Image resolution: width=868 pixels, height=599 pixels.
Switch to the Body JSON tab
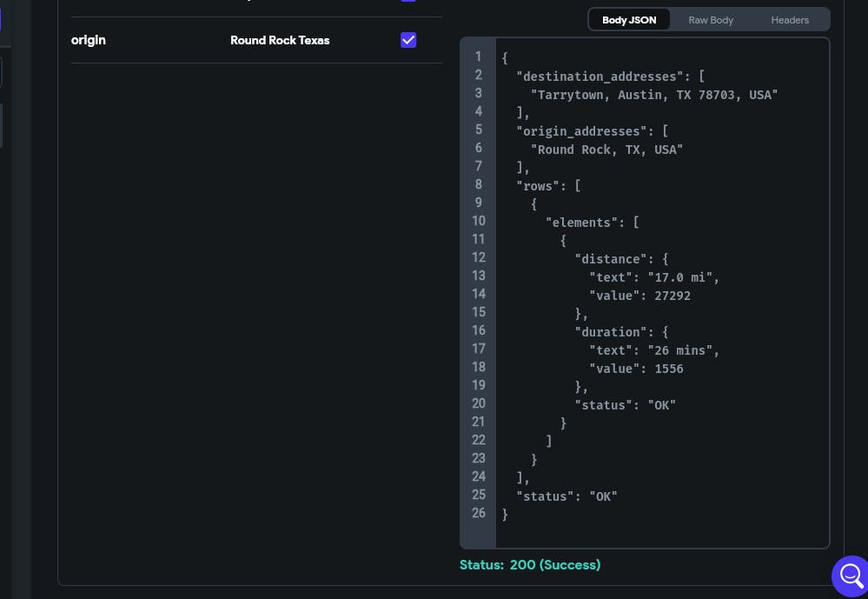pyautogui.click(x=629, y=20)
